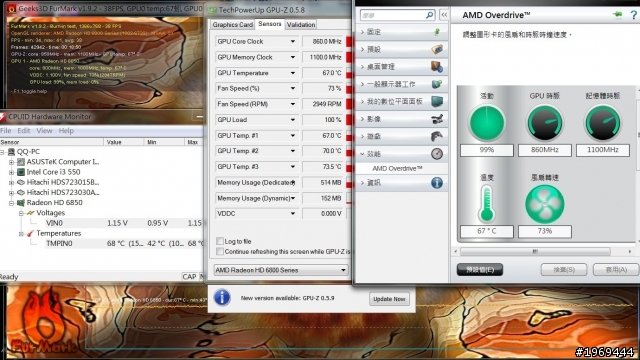Click the blue information icon in AMD sidebar
This screenshot has width=640, height=360.
(437, 182)
